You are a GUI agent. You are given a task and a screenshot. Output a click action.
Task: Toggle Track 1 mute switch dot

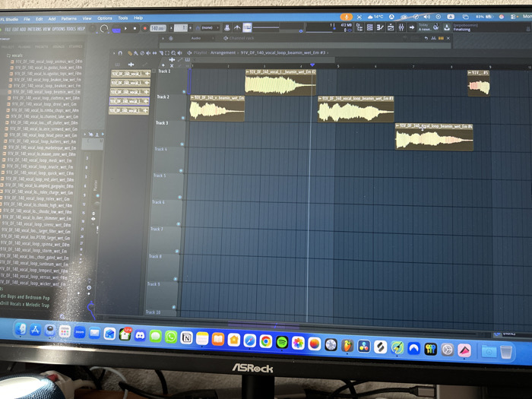tap(184, 92)
